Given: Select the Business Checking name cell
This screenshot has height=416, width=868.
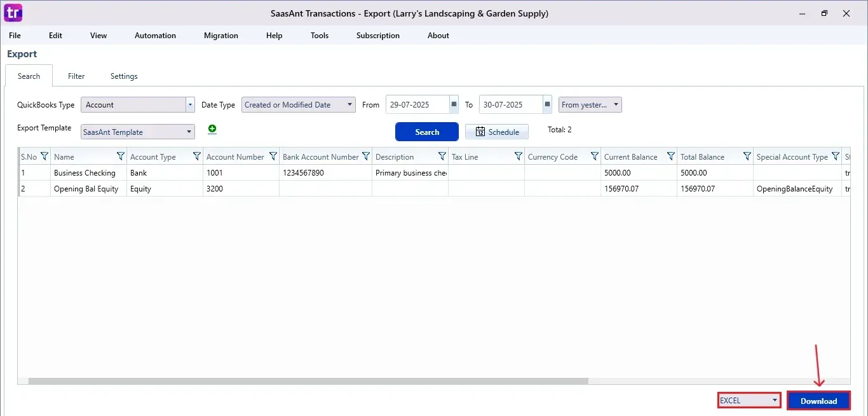Looking at the screenshot, I should (88, 172).
